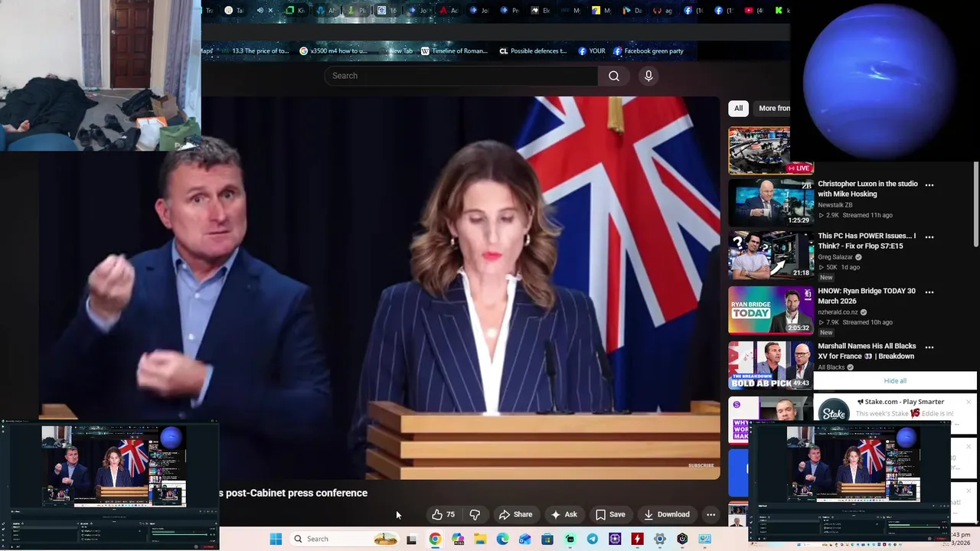The width and height of the screenshot is (980, 551).
Task: Open Ryan Bridge TODAY thumbnail 2:05:32
Action: [770, 310]
